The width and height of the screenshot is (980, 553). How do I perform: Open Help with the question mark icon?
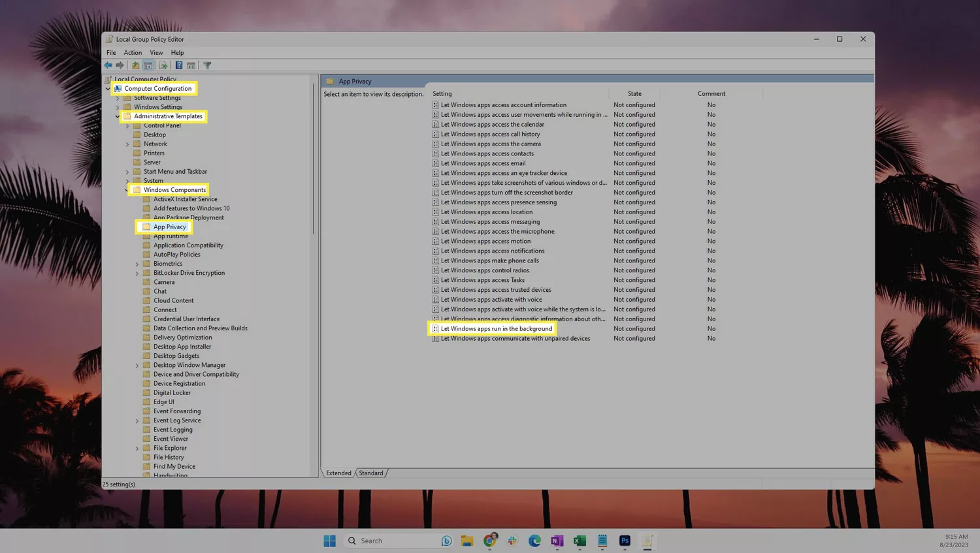coord(178,65)
